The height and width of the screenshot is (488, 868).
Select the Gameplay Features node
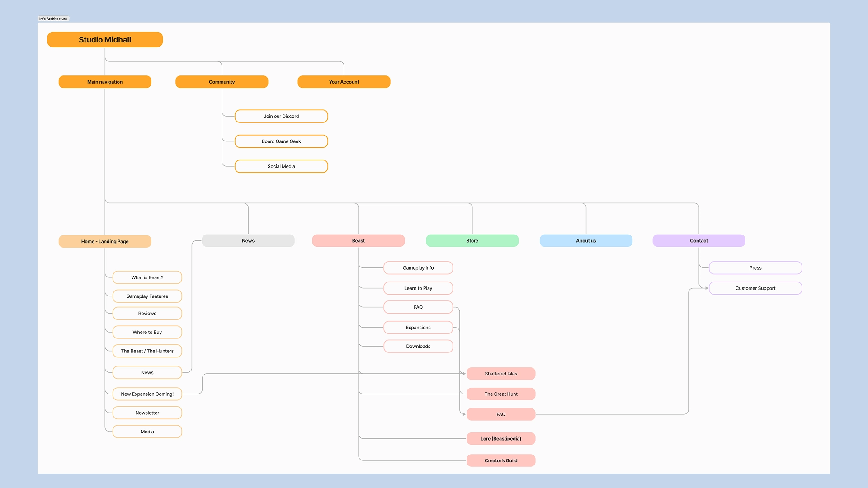point(147,296)
